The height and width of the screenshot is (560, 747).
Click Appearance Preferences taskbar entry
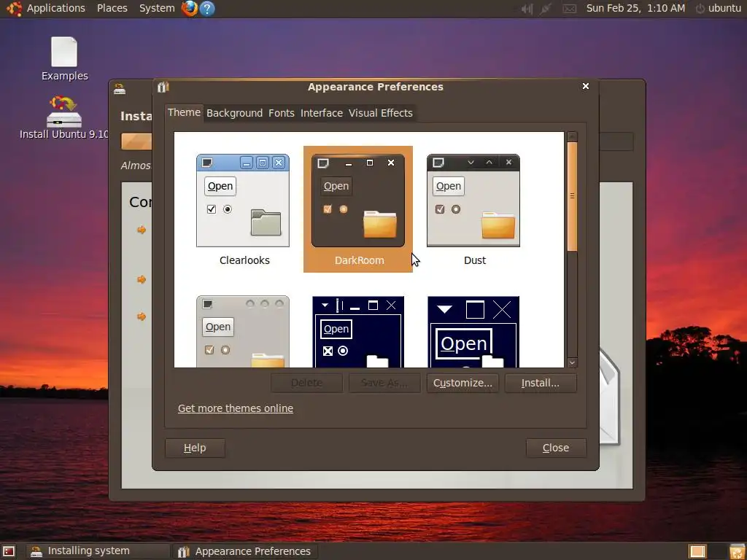[244, 551]
